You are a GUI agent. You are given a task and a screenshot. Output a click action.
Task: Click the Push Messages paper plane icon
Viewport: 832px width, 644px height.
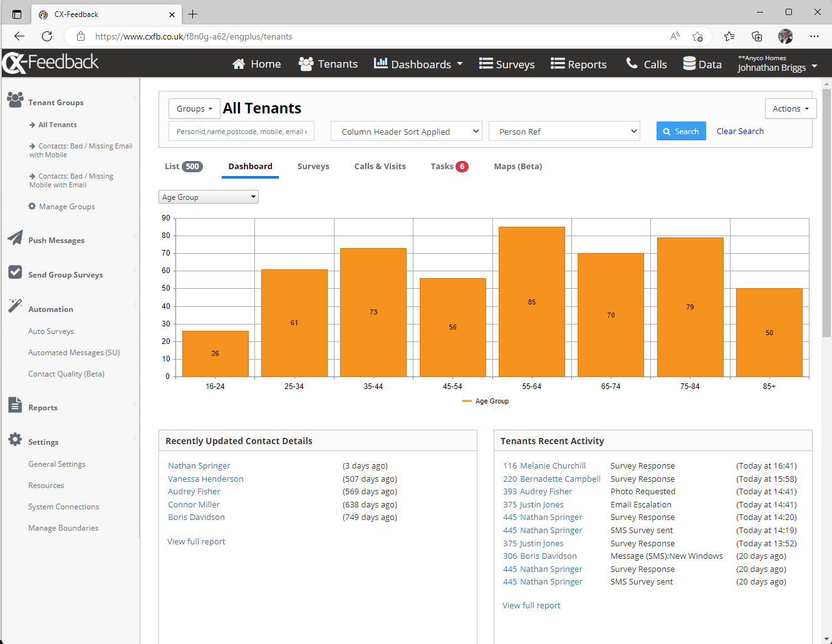point(15,238)
